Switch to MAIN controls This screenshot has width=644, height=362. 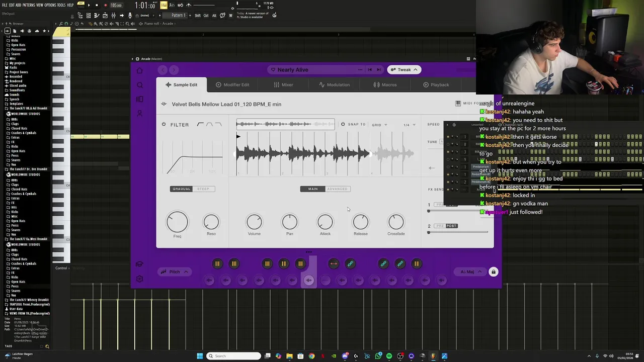313,189
